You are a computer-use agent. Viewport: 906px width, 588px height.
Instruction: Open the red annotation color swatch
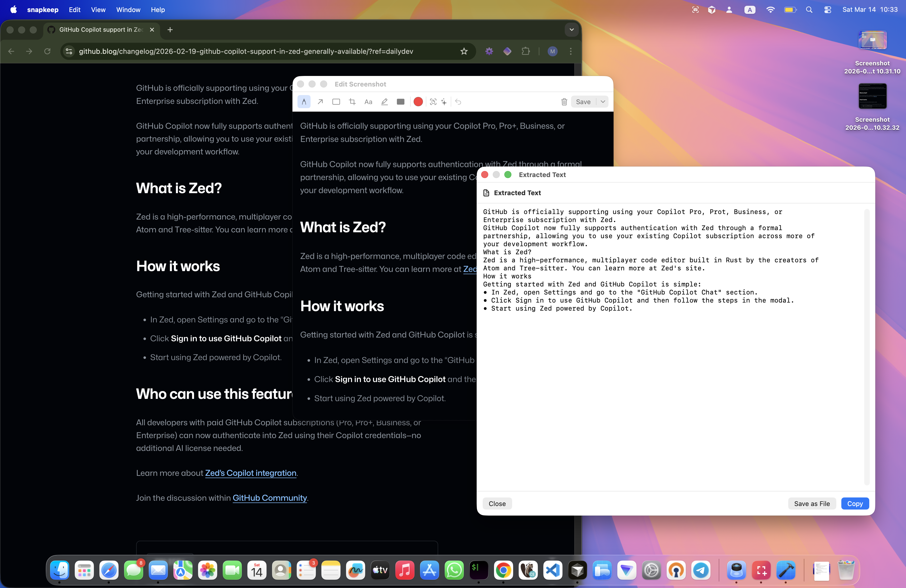pyautogui.click(x=418, y=102)
